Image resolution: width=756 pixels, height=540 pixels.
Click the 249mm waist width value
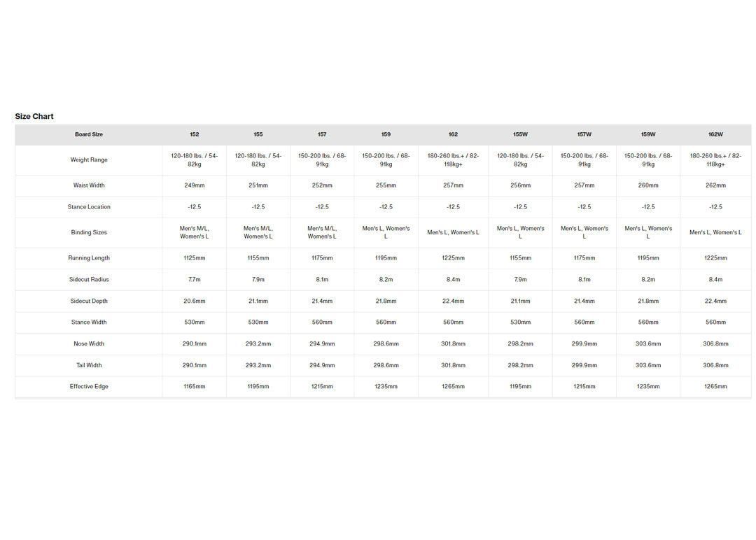(x=195, y=185)
